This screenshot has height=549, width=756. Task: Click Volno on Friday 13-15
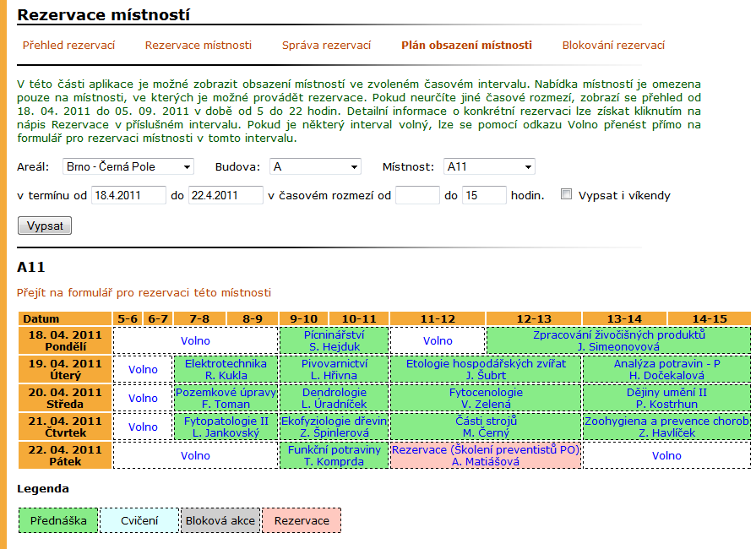pyautogui.click(x=666, y=455)
